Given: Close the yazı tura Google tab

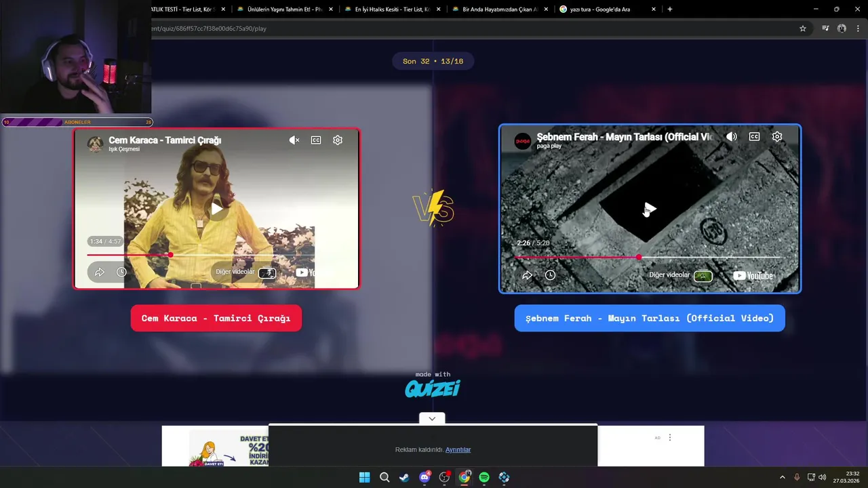Looking at the screenshot, I should pyautogui.click(x=654, y=9).
